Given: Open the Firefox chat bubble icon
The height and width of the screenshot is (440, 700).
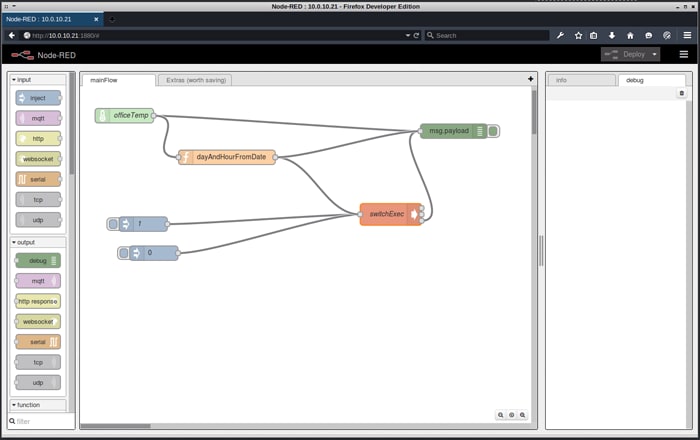Looking at the screenshot, I should click(x=649, y=35).
